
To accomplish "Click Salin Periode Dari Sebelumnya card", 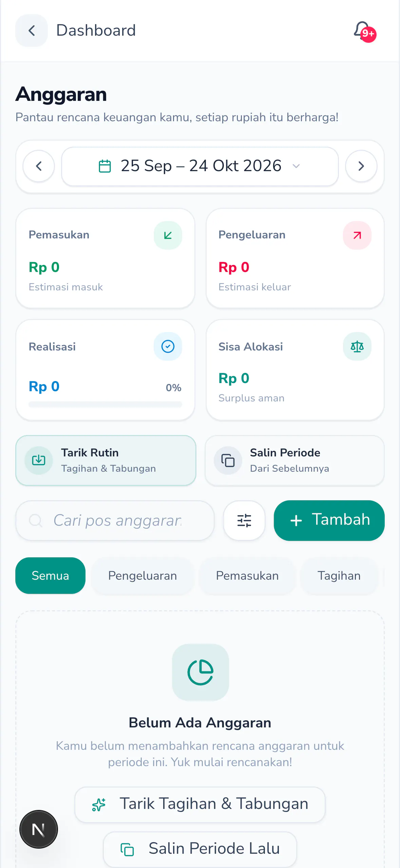I will pos(294,460).
